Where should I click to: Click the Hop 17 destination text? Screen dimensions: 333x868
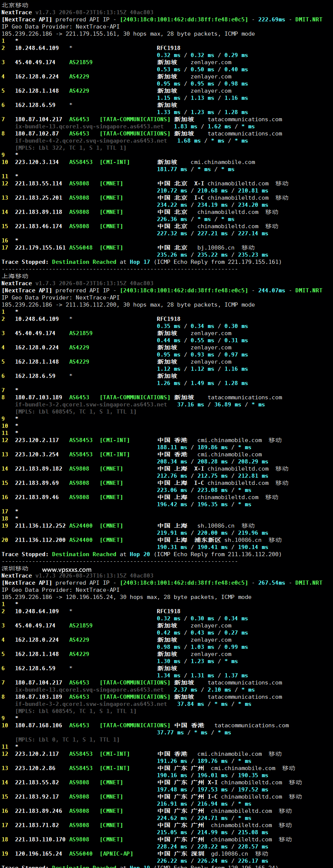[140, 262]
